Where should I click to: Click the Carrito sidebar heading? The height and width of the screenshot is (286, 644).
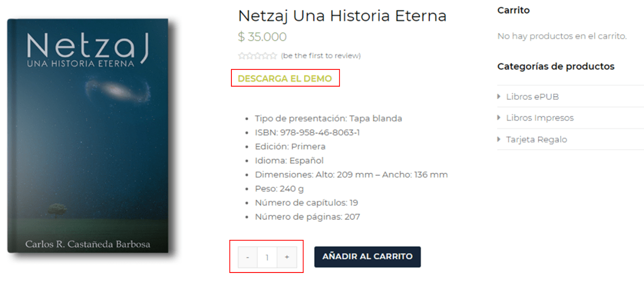(x=513, y=10)
